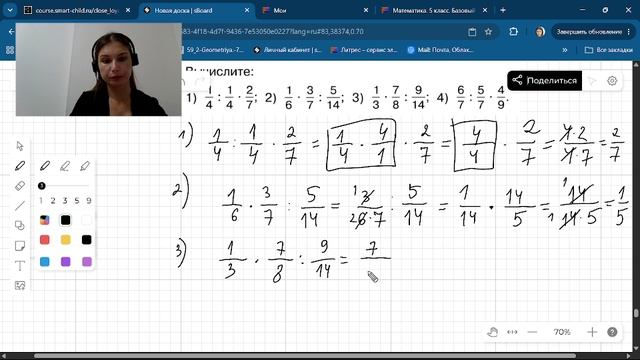Pick the black swatch beside yellow
The width and height of the screenshot is (640, 360).
86,240
